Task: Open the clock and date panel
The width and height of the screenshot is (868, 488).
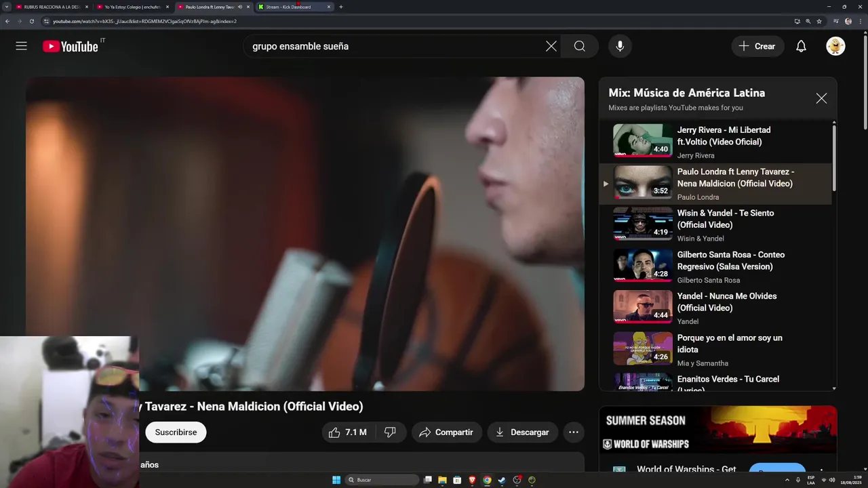Action: click(850, 480)
